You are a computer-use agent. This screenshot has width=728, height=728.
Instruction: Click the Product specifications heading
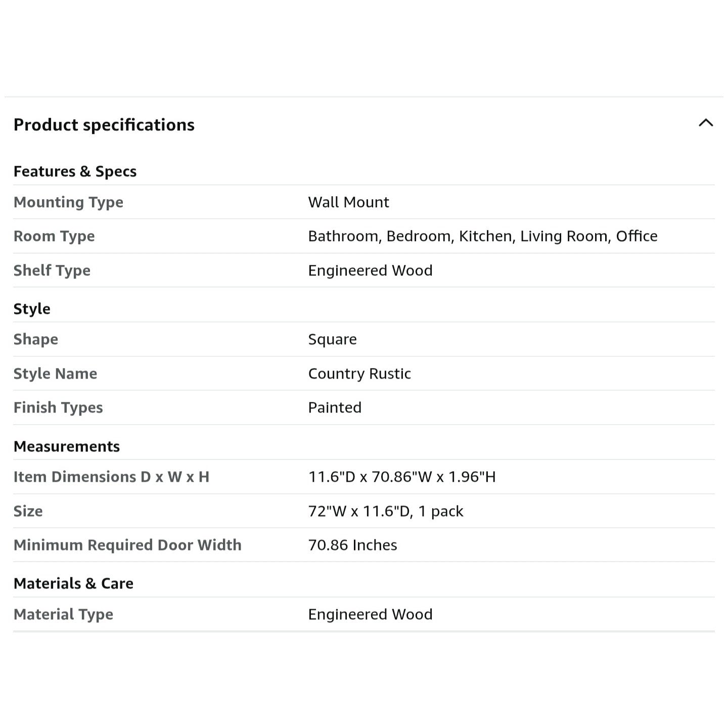click(104, 125)
